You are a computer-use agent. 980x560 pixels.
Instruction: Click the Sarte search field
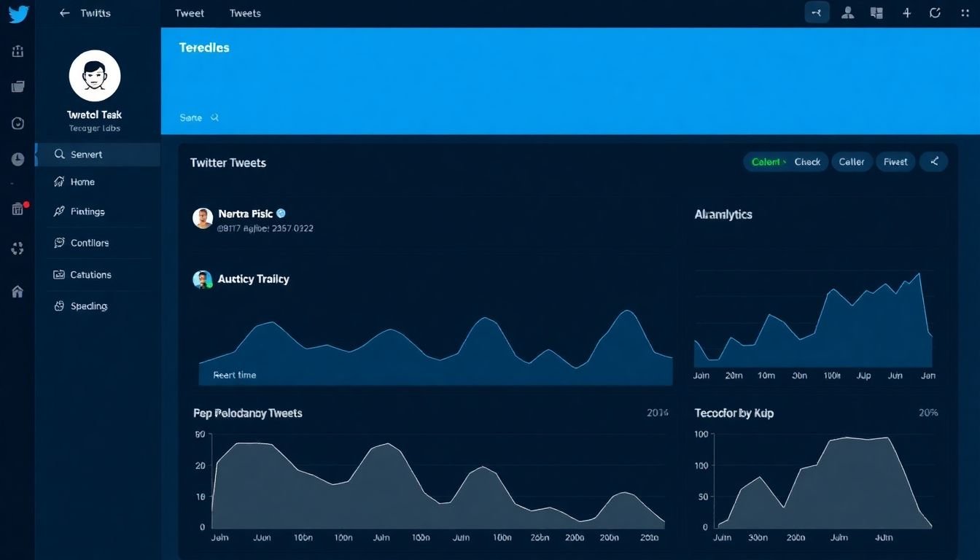[199, 117]
